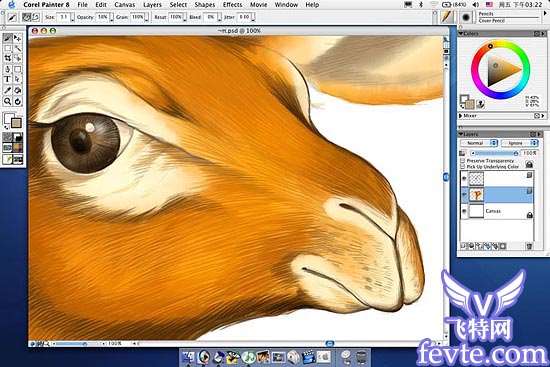Click the volume icon in menu bar

(x=476, y=5)
